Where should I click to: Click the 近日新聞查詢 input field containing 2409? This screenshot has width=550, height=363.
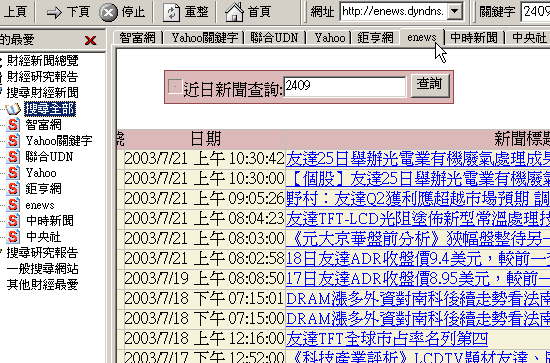tap(344, 87)
